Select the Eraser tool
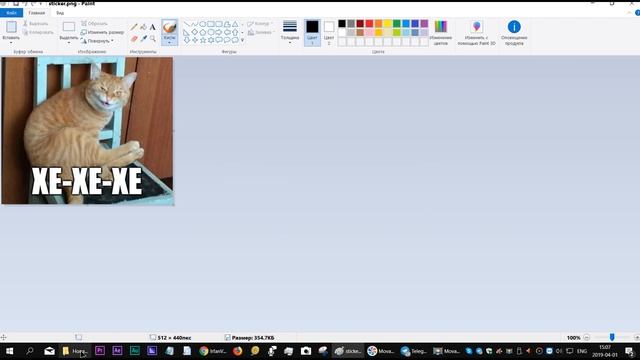Image resolution: width=640 pixels, height=360 pixels. click(x=134, y=39)
